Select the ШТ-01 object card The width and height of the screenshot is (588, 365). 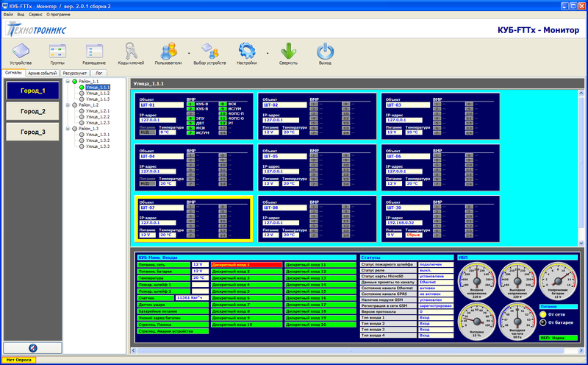click(194, 116)
